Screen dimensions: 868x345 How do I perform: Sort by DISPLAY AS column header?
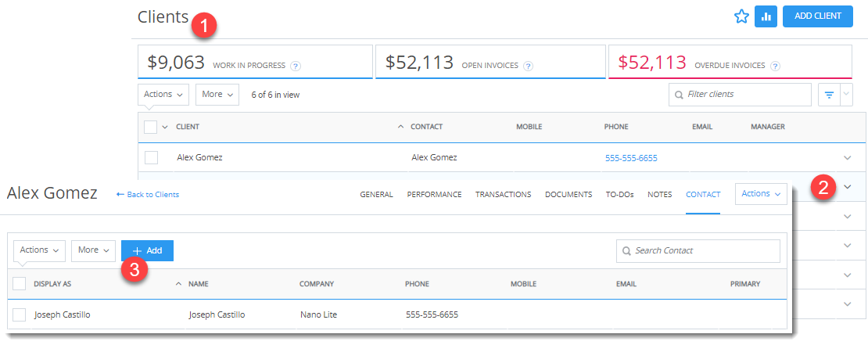pos(52,284)
